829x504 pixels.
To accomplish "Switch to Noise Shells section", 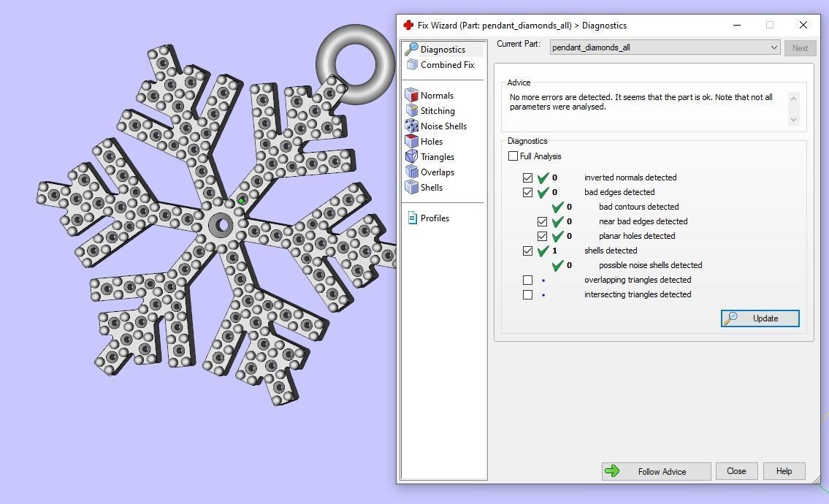I will coord(443,126).
